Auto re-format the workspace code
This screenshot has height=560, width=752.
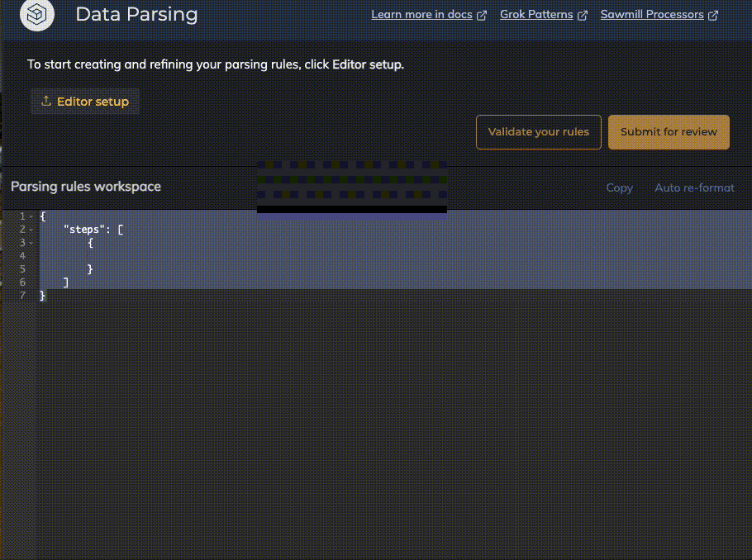click(694, 187)
